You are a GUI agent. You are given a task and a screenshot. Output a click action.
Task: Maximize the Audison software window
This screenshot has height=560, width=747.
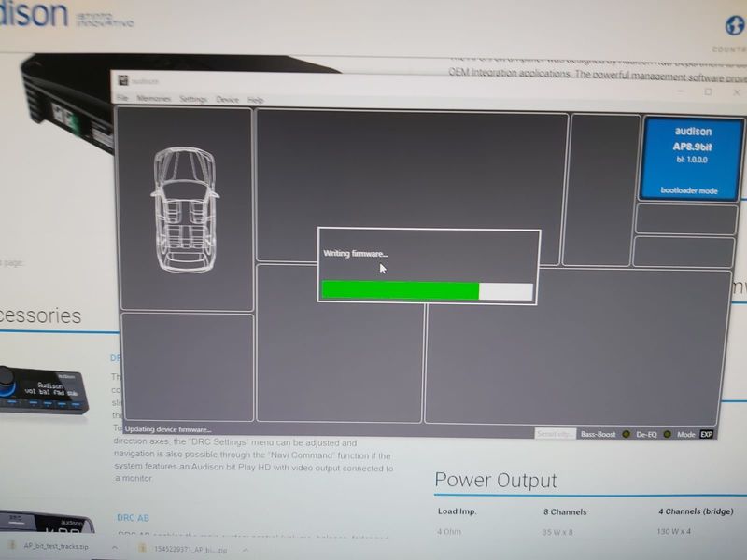click(709, 91)
